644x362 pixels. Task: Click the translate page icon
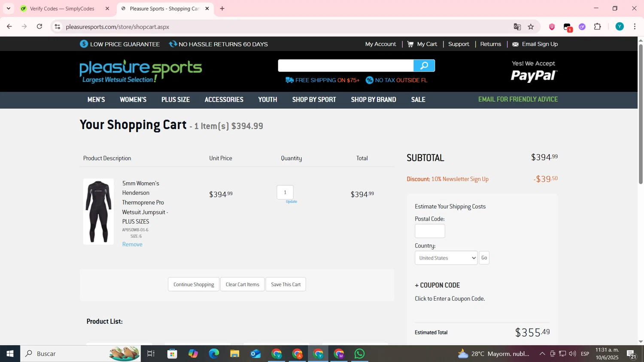click(x=517, y=27)
